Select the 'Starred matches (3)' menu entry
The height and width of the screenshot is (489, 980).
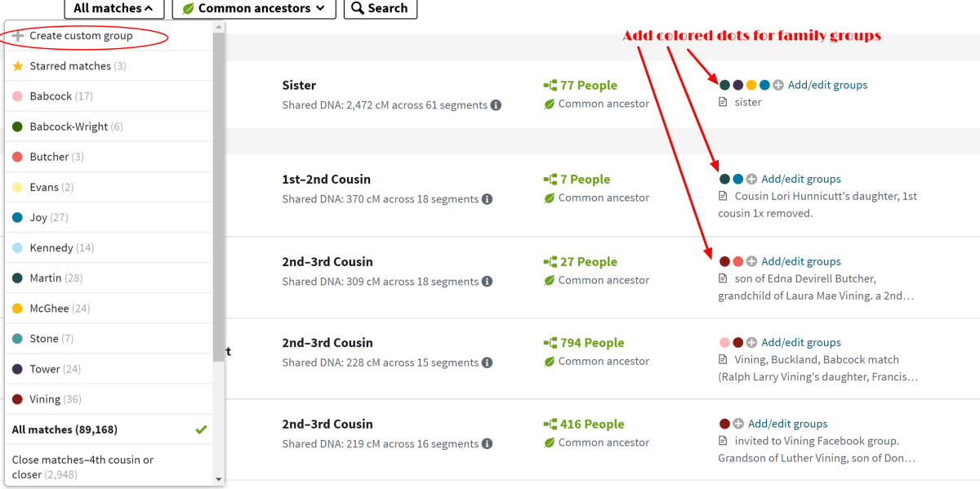[78, 66]
